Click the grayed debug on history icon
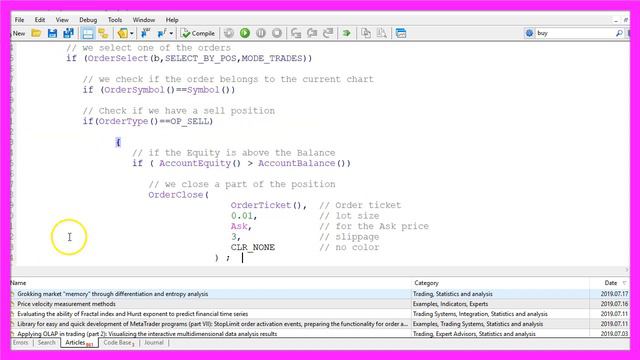Screen dimensions: 640x360 tap(229, 33)
